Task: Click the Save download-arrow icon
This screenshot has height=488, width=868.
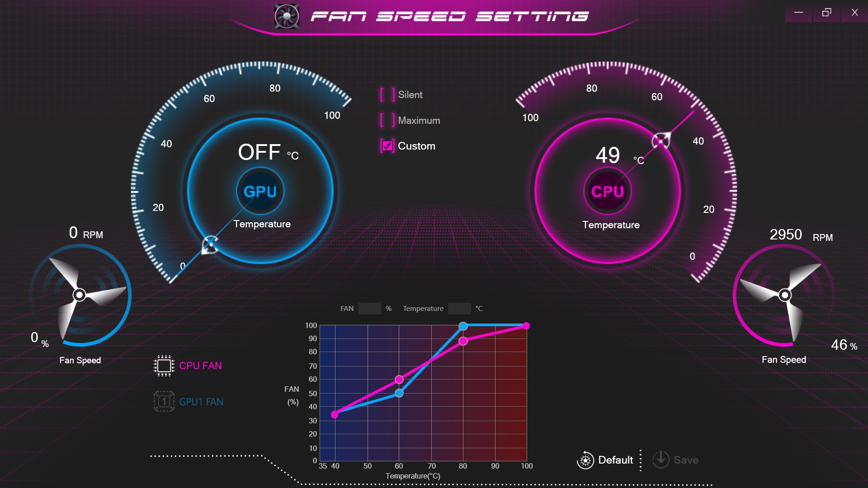Action: [660, 460]
